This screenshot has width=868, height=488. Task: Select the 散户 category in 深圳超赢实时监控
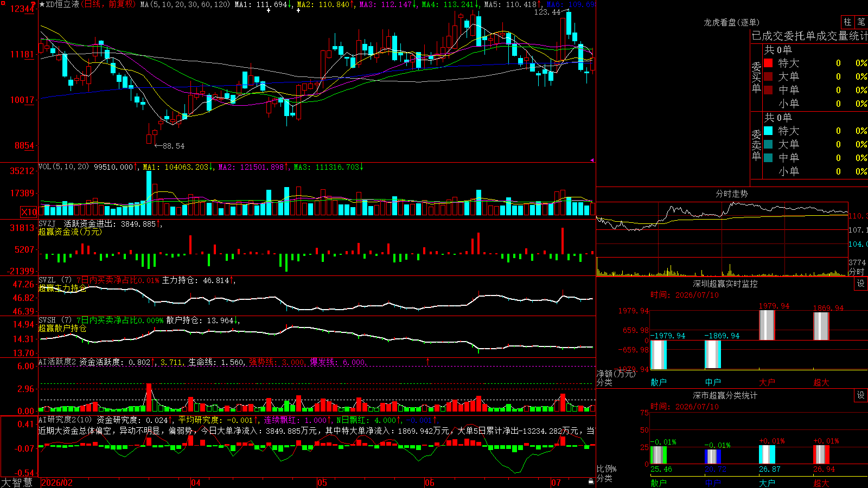click(659, 382)
